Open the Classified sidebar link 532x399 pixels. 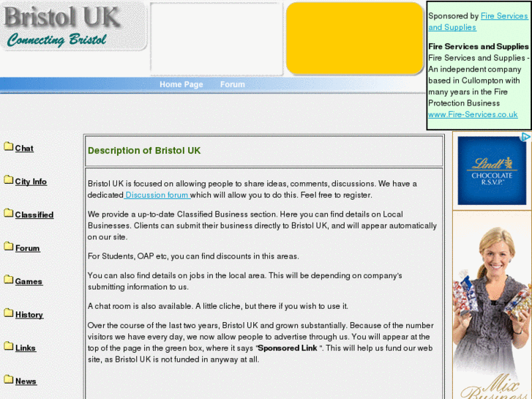tap(34, 215)
